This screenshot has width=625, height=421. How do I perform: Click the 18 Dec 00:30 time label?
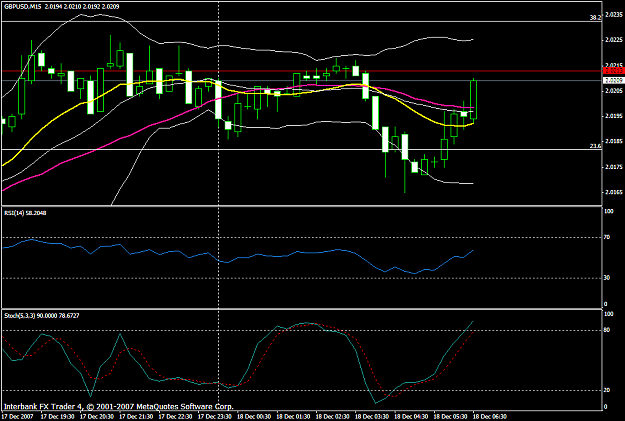[x=254, y=417]
